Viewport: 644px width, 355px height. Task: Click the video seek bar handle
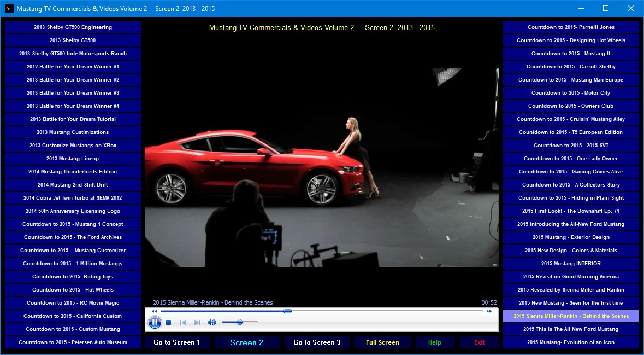point(287,311)
